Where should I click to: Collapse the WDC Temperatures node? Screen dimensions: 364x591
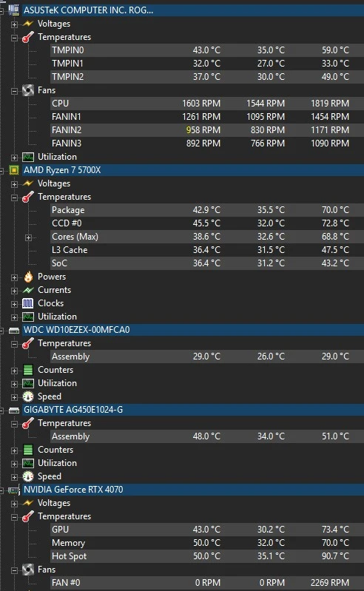[x=14, y=344]
